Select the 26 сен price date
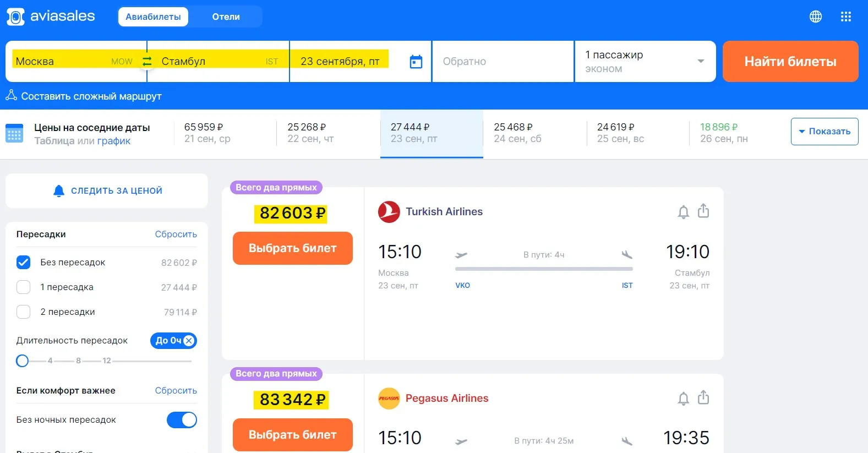Image resolution: width=868 pixels, height=453 pixels. 723,133
